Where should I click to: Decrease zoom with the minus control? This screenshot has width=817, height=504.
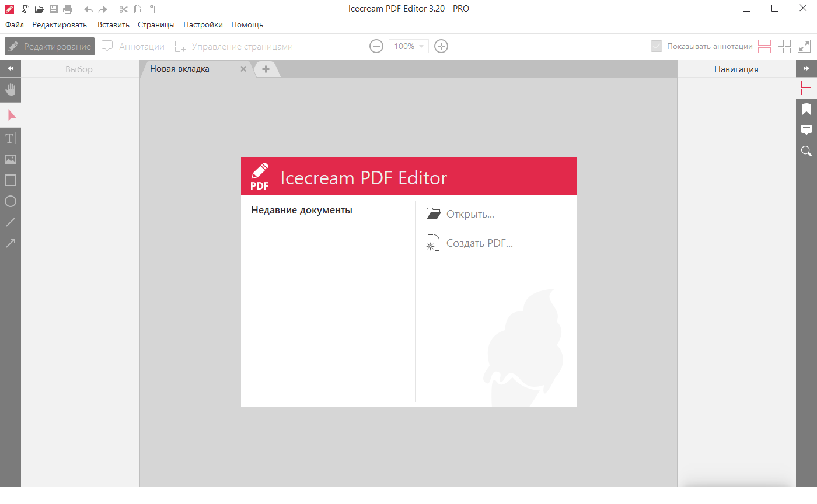[376, 45]
